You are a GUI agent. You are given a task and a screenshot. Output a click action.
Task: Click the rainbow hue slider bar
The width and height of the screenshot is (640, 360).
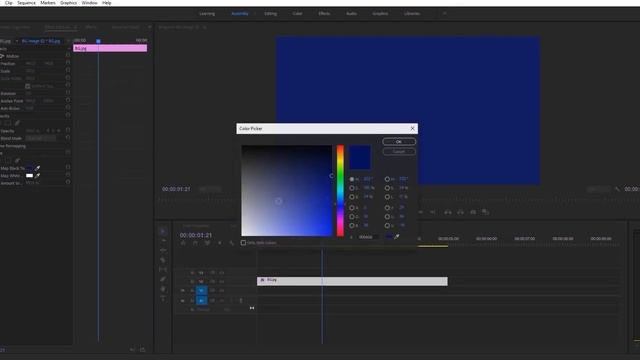coord(340,190)
